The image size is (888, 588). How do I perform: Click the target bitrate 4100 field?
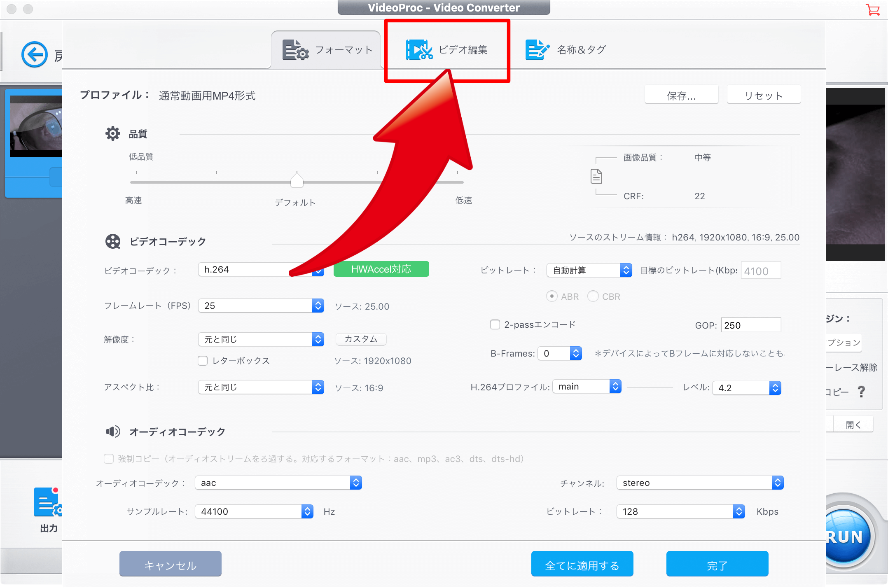pos(761,271)
